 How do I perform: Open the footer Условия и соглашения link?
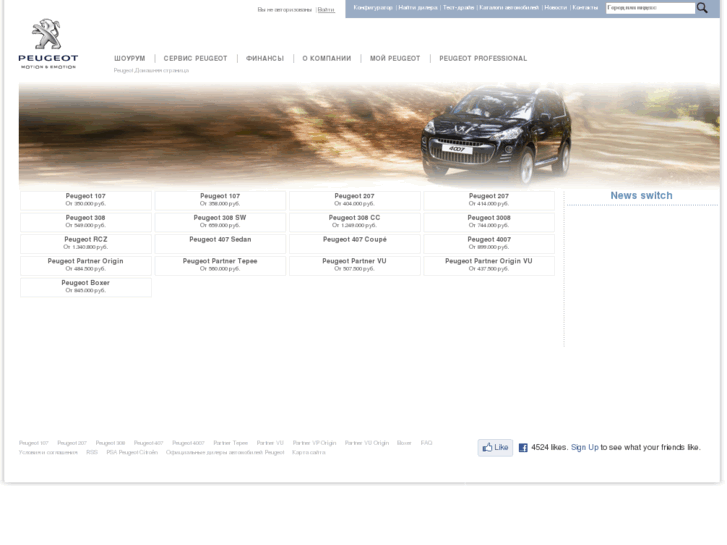[48, 453]
